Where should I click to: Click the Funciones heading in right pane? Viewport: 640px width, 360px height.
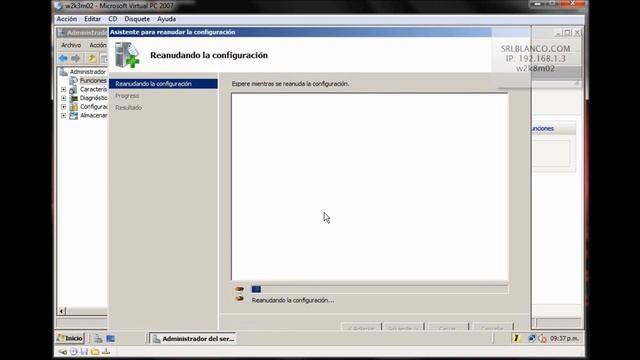click(542, 129)
